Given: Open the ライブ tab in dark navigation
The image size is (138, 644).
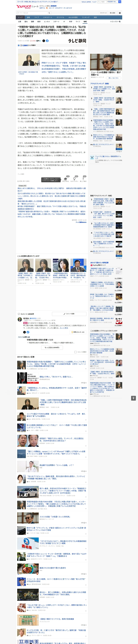Looking at the screenshot, I should tap(37, 17).
